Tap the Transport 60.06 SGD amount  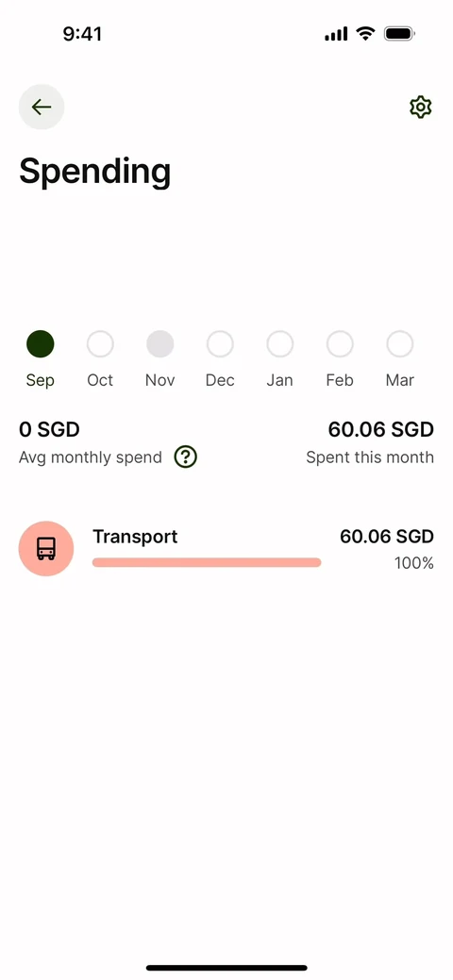(387, 537)
